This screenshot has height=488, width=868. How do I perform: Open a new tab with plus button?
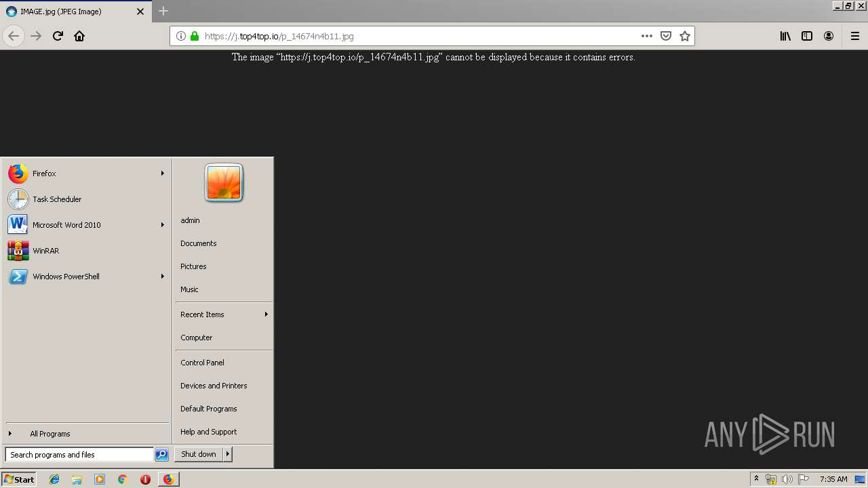[163, 11]
